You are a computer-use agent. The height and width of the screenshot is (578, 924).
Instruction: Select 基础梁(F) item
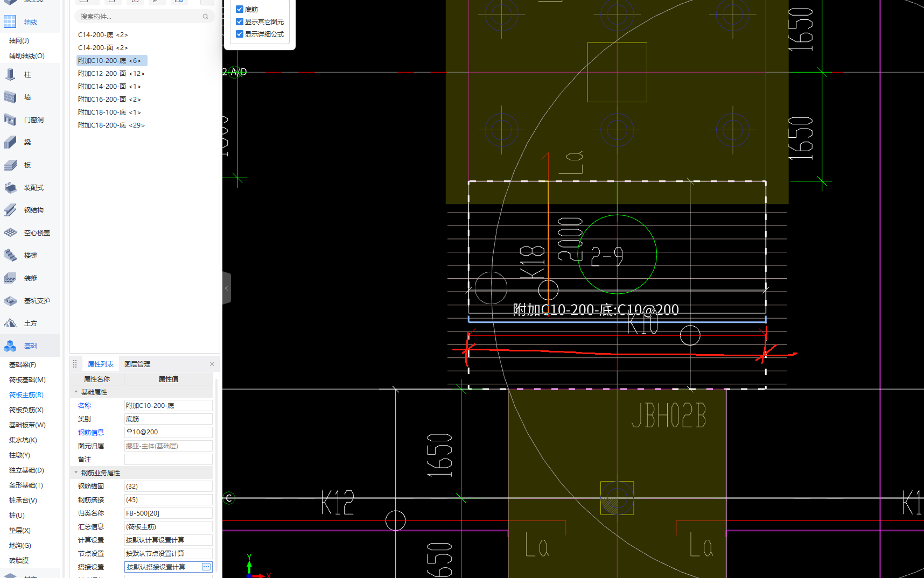point(23,365)
